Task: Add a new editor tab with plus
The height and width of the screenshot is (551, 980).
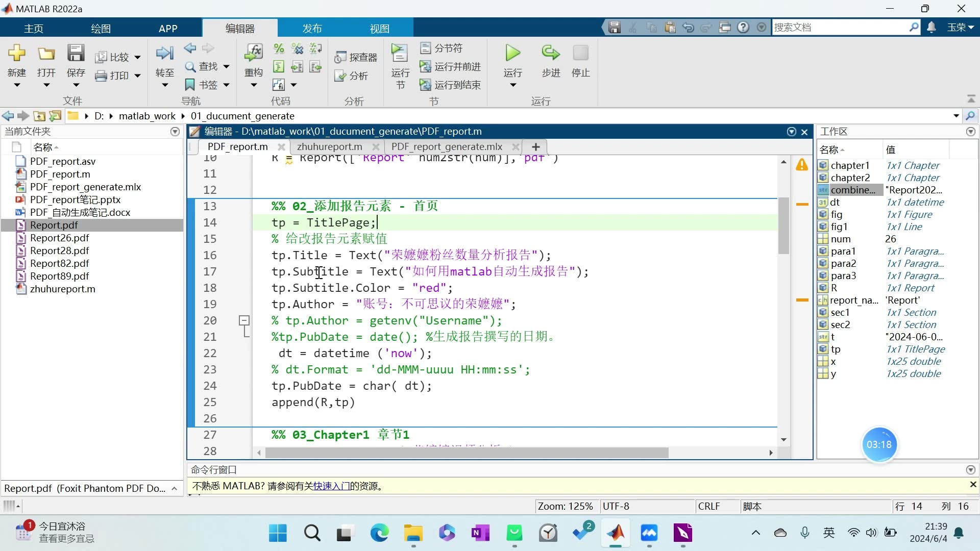Action: (x=535, y=147)
